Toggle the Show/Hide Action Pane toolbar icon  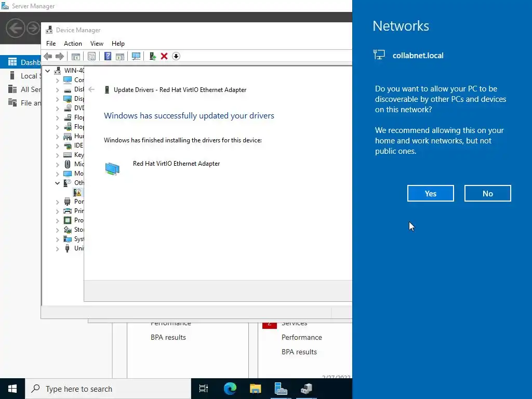120,56
